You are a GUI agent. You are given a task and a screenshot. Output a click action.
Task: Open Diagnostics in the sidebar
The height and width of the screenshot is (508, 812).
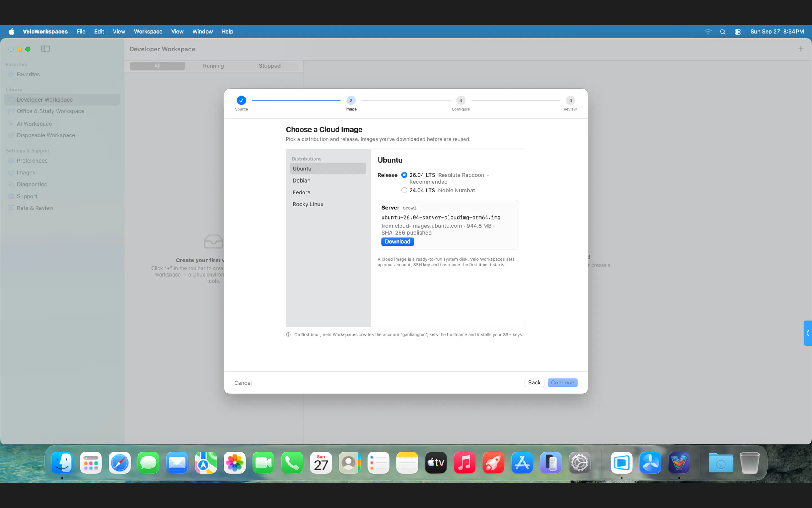pos(62,184)
